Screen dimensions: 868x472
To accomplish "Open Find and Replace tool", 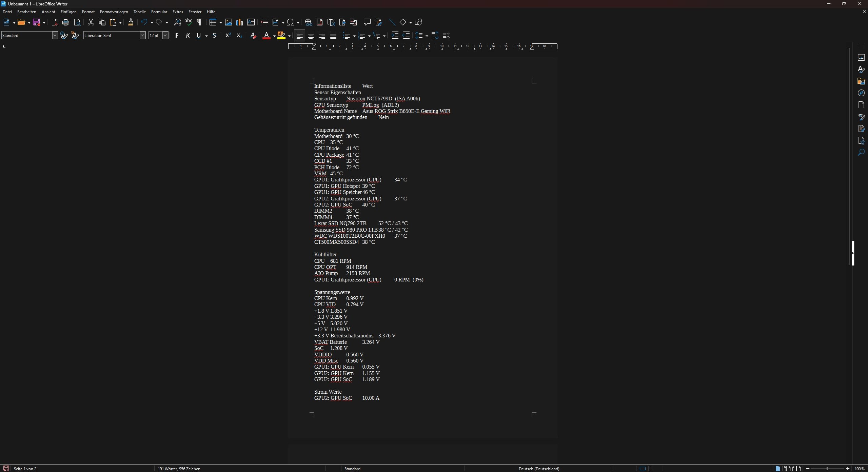I will click(x=177, y=22).
